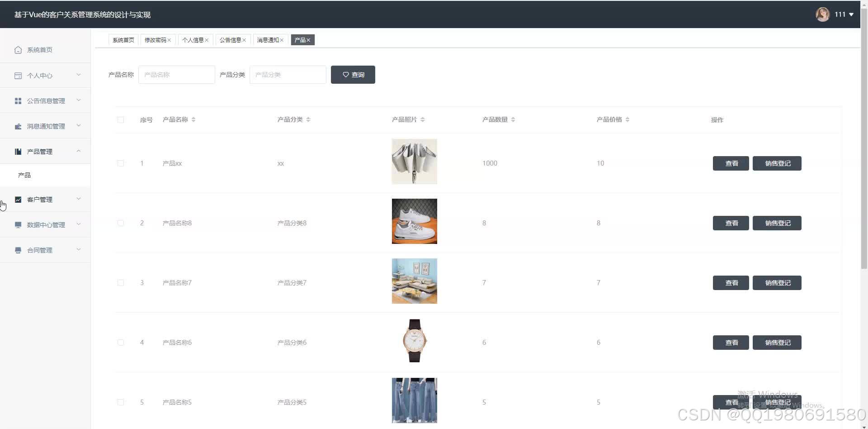Click the 客户管理 chart icon

tap(18, 200)
